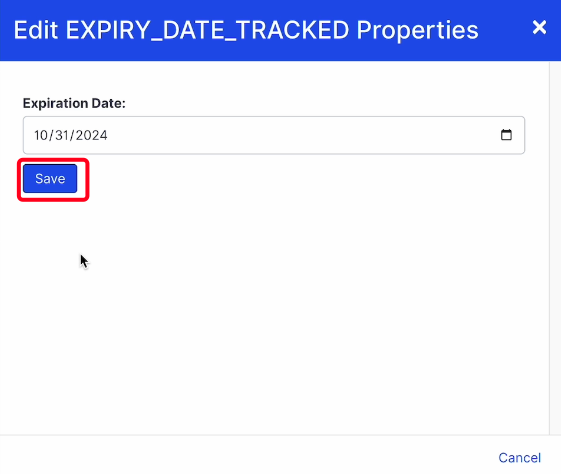Cancel editing via the Cancel link
The height and width of the screenshot is (474, 561).
(x=519, y=458)
